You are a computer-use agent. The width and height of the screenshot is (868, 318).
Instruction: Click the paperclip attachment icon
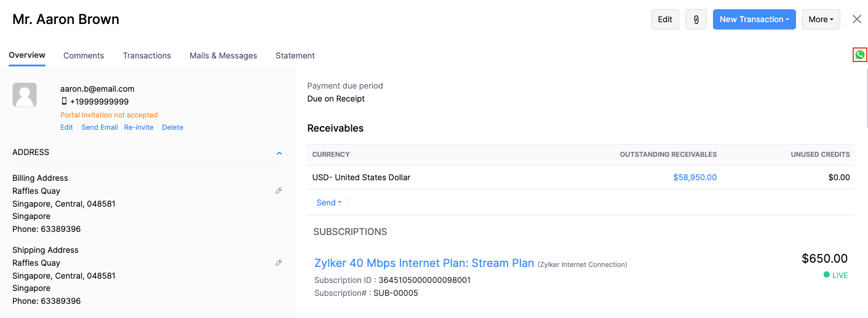tap(696, 20)
